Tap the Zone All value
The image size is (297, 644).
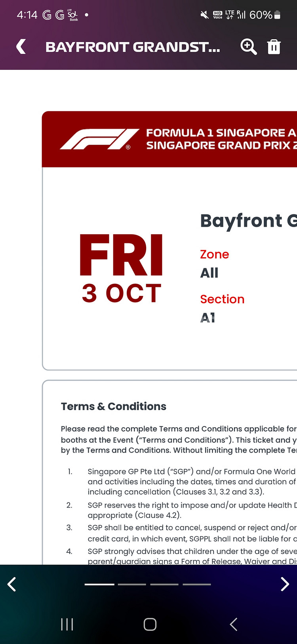pyautogui.click(x=209, y=273)
